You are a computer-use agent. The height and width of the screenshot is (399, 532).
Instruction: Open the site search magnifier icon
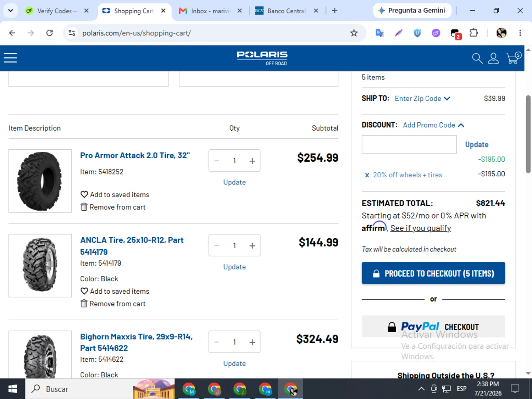coord(477,58)
